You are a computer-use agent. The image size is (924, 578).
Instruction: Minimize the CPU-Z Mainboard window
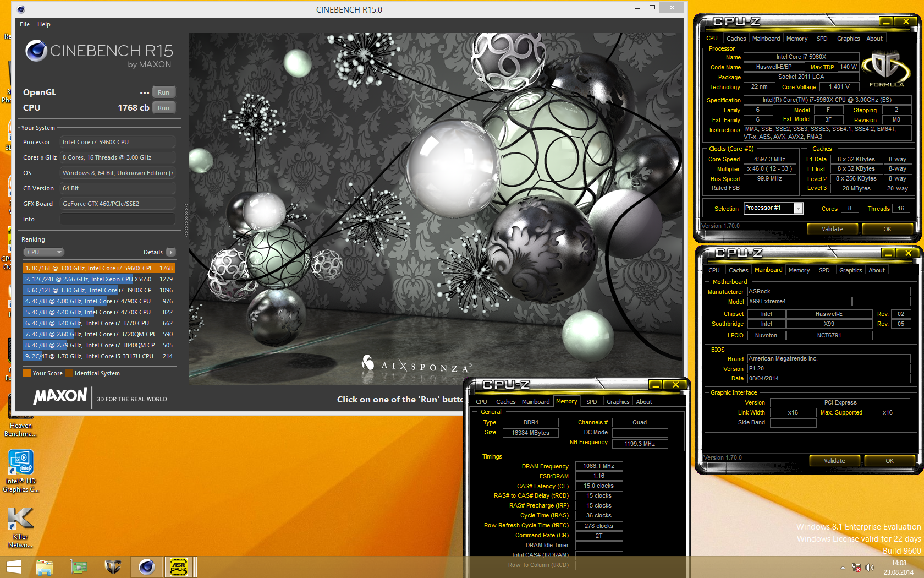[x=888, y=253]
